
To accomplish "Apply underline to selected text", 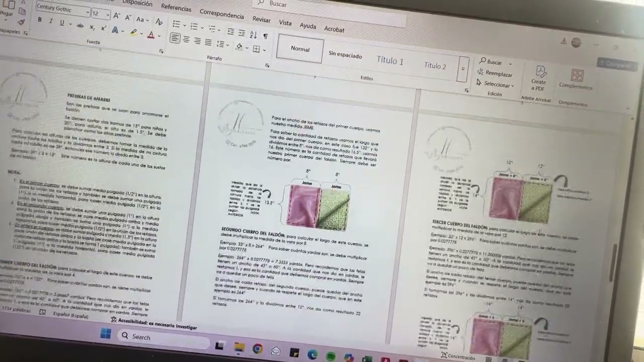I will click(62, 23).
